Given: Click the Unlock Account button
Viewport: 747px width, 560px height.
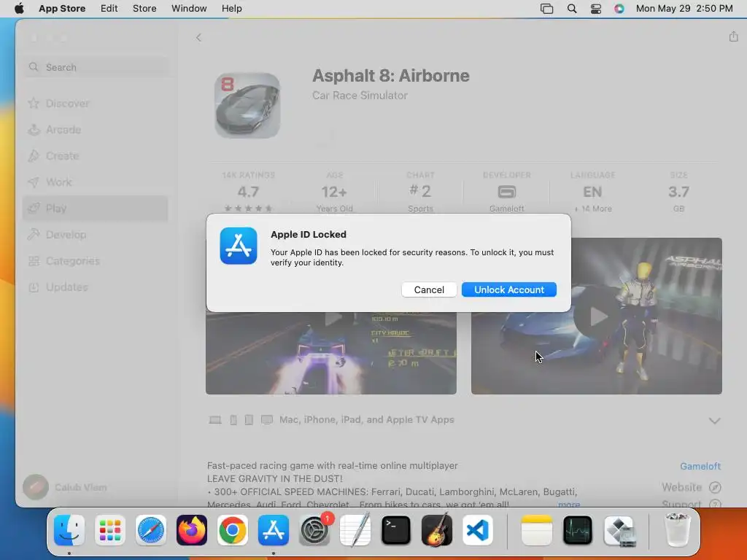Looking at the screenshot, I should click(508, 289).
